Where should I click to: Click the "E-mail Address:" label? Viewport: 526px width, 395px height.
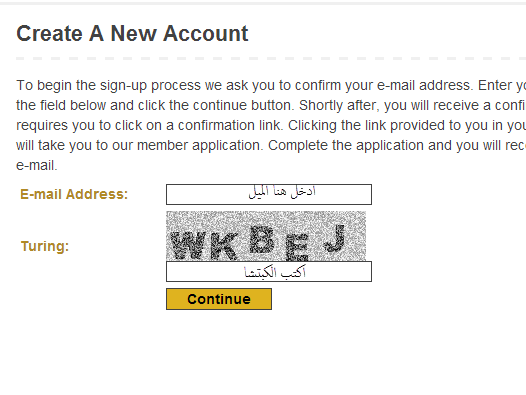click(x=74, y=194)
